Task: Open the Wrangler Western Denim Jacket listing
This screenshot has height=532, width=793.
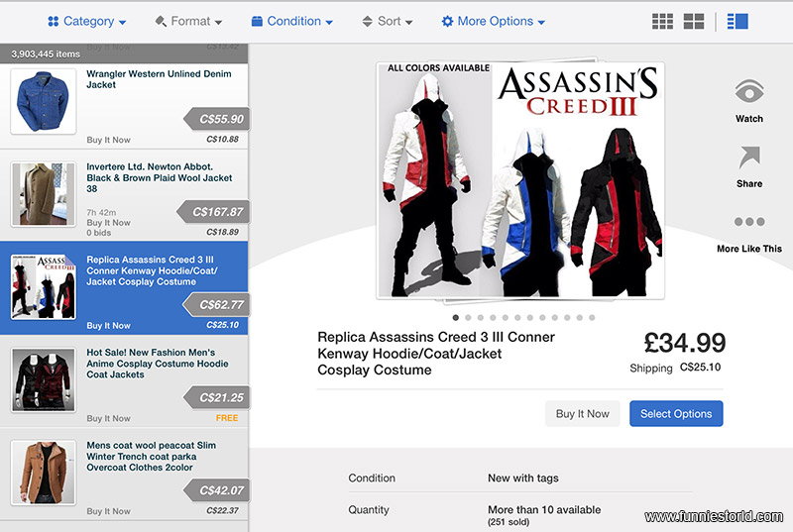Action: [124, 106]
